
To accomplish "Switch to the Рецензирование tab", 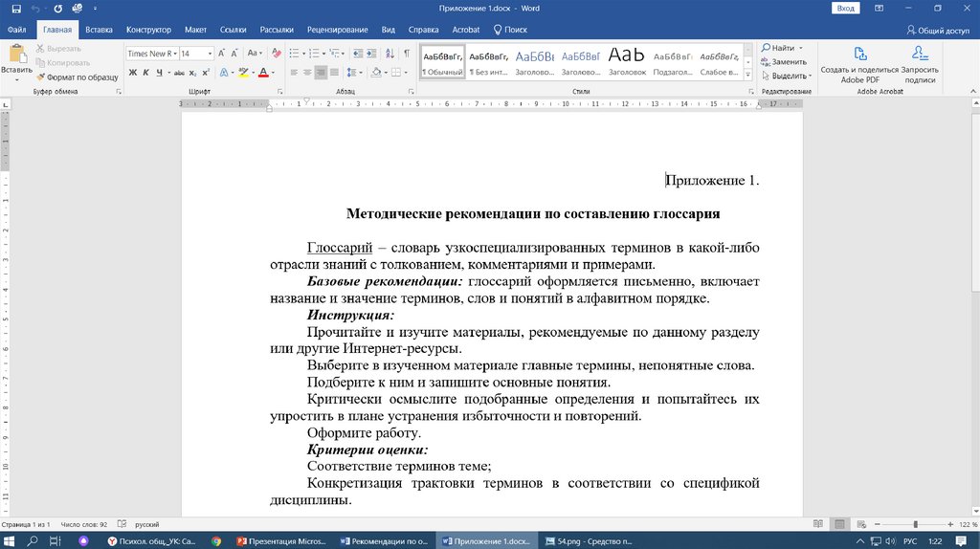I will click(x=339, y=30).
